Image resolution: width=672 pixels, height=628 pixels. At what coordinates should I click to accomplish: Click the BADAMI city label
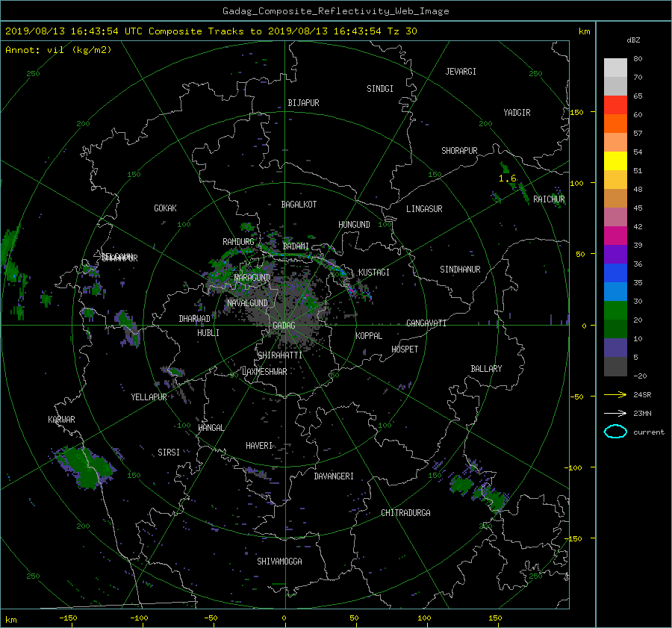click(296, 246)
